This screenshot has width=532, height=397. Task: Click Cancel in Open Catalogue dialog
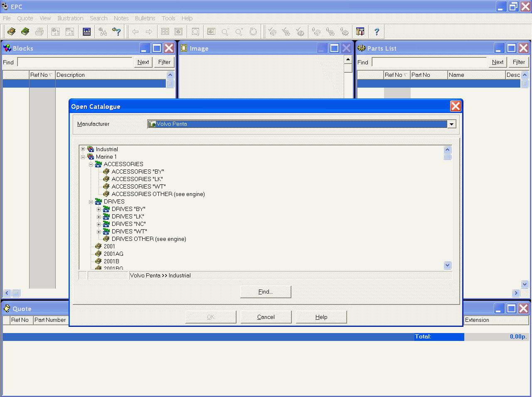pos(266,317)
